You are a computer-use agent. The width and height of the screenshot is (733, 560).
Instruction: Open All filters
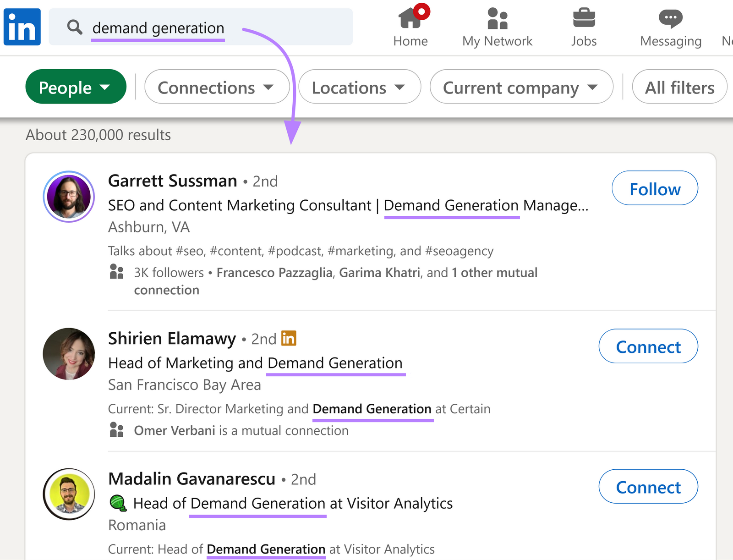pos(679,87)
